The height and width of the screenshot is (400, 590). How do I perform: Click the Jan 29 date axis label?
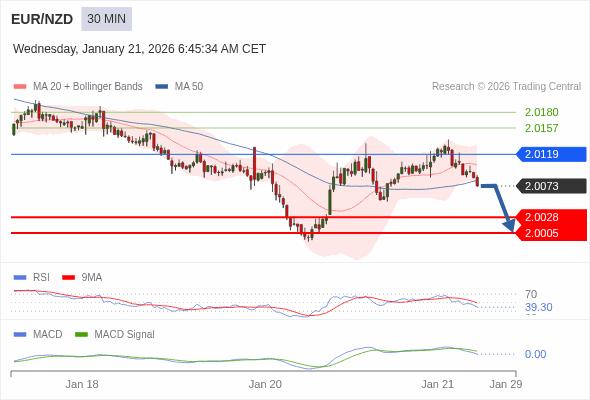point(506,385)
